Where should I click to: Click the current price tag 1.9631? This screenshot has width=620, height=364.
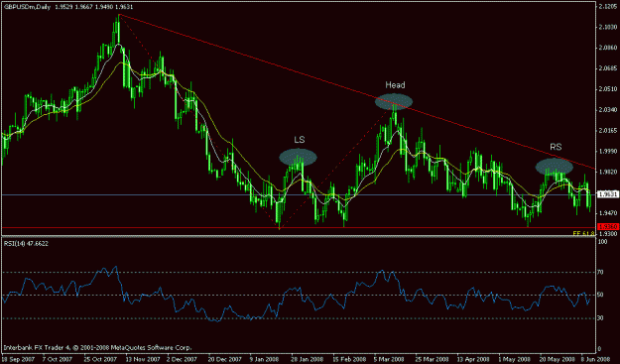[x=608, y=194]
